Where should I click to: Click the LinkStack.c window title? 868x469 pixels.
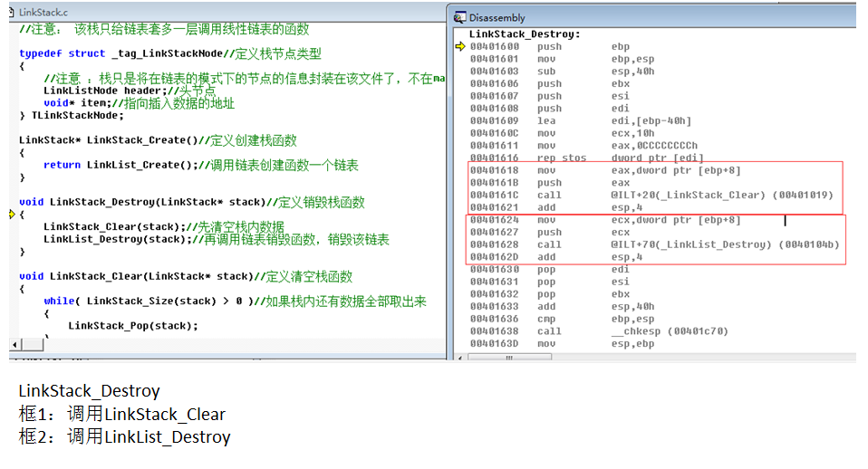pos(43,12)
